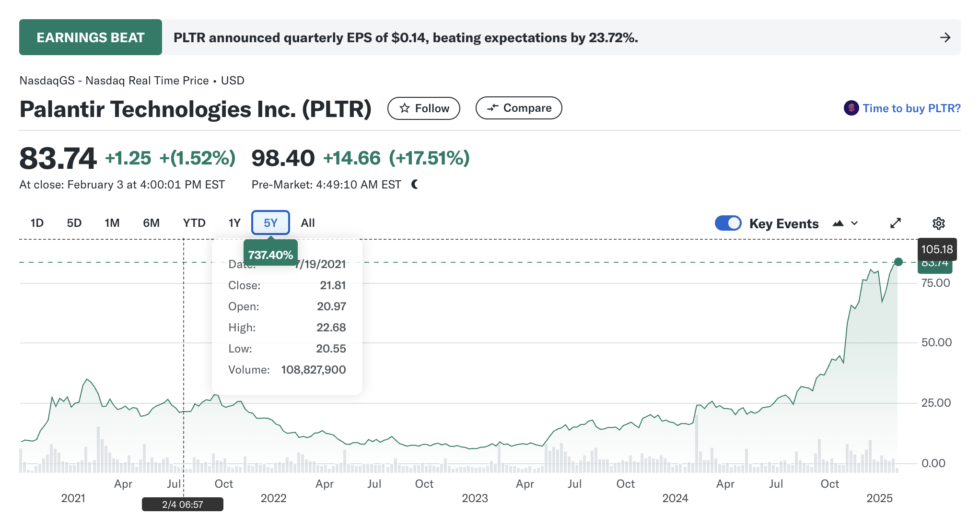This screenshot has height=516, width=980.
Task: Click the Volume 108,827,900 value in tooltip
Action: [x=314, y=370]
